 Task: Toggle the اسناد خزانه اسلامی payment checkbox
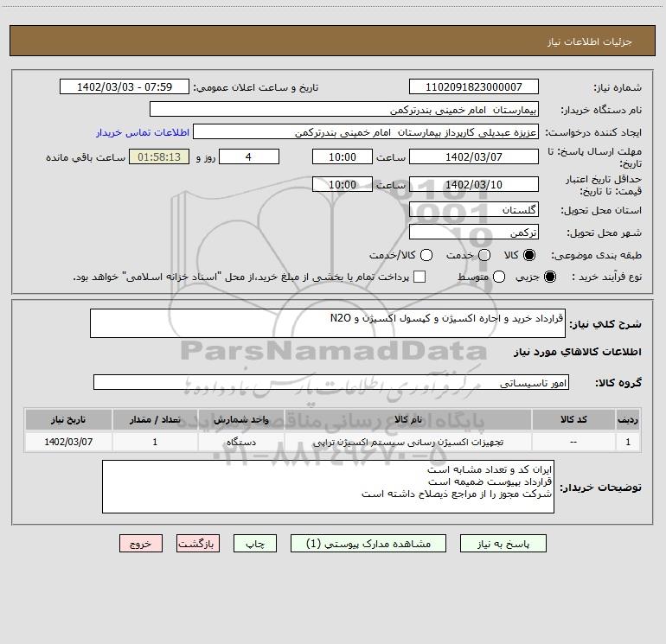(419, 277)
